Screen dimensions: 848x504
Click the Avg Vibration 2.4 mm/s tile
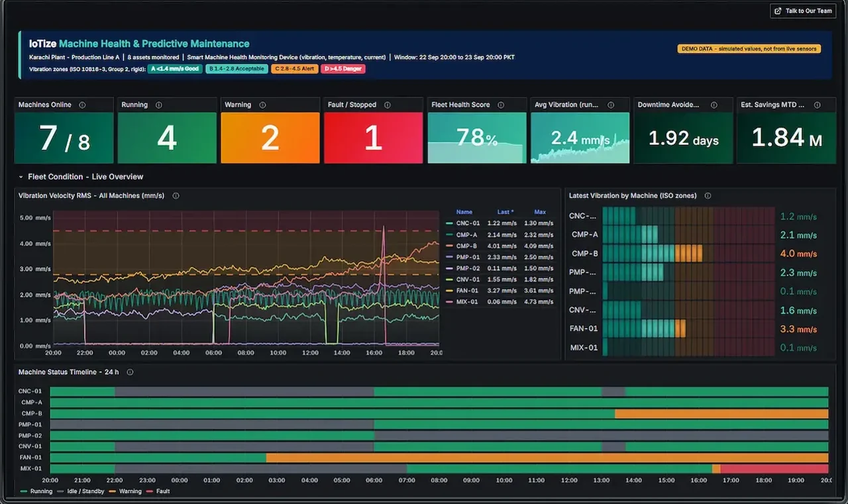click(580, 138)
